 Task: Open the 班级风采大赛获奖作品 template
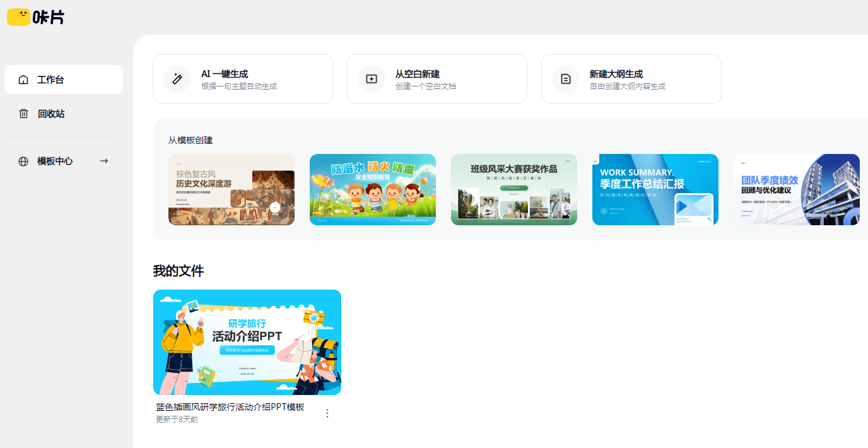click(x=514, y=189)
